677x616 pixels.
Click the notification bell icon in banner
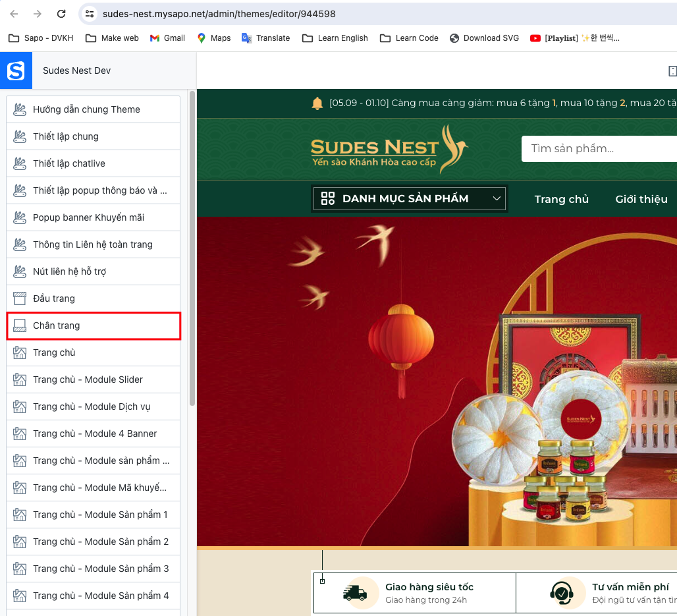[317, 103]
